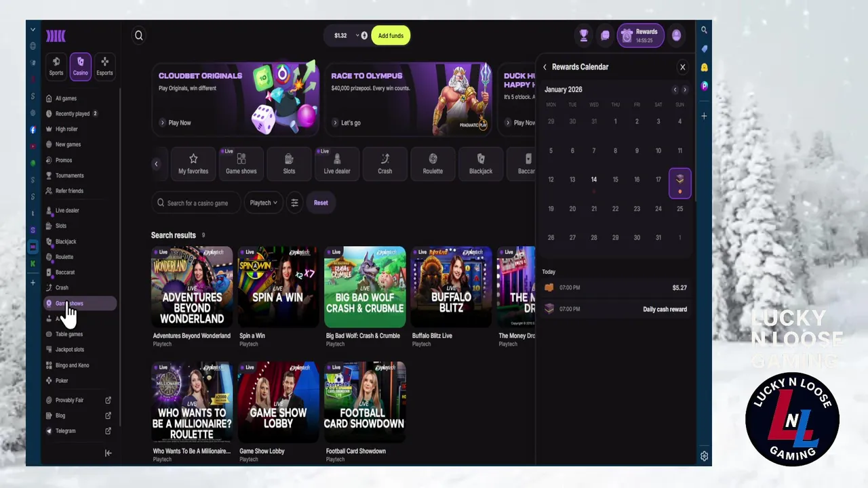
Task: Open My favorites category
Action: (x=193, y=163)
